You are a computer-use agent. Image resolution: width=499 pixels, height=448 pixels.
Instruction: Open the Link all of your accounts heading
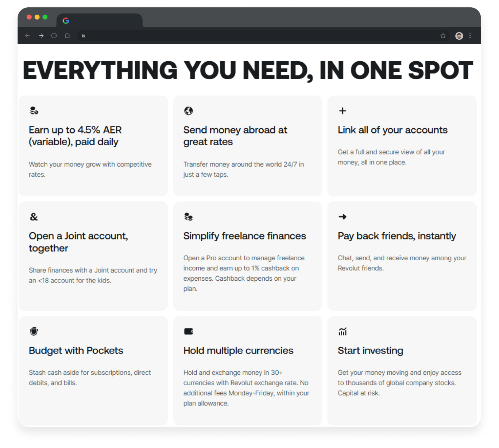point(392,130)
